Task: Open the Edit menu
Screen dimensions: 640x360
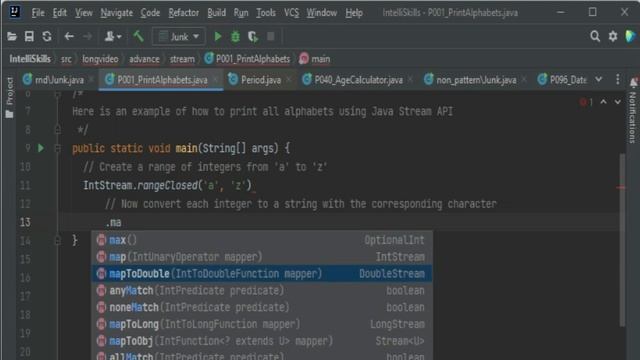Action: (x=60, y=13)
